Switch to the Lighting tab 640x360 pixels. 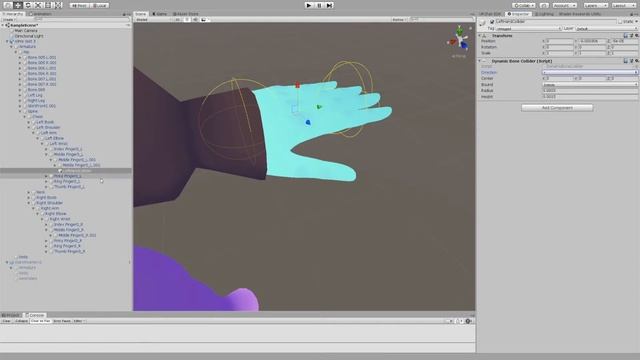click(x=544, y=14)
